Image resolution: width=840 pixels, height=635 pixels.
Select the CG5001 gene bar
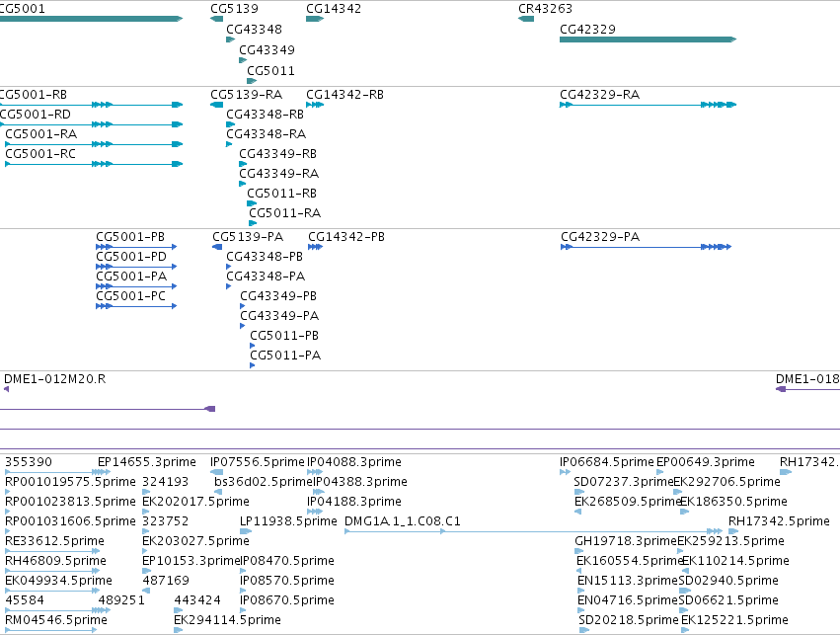(91, 19)
